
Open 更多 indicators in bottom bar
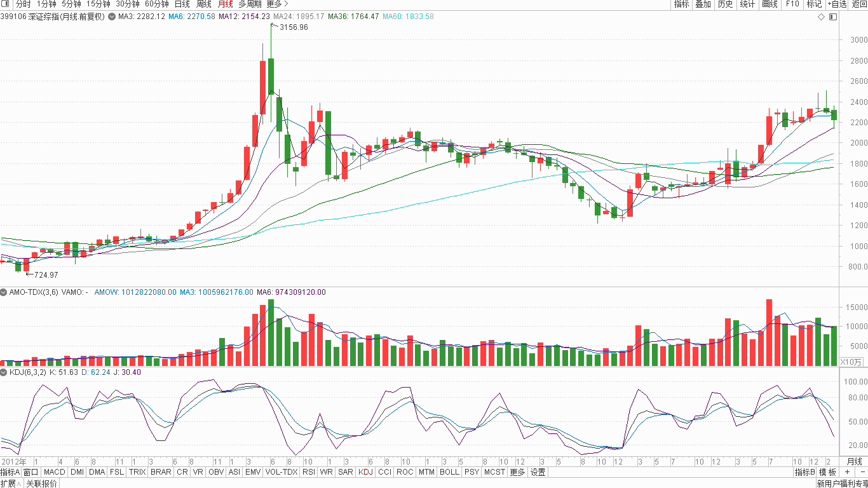click(x=518, y=472)
